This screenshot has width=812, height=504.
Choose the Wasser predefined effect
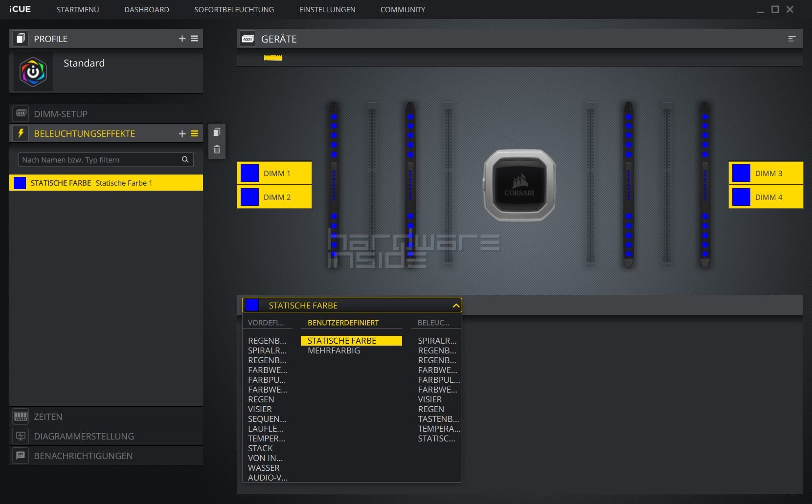264,468
